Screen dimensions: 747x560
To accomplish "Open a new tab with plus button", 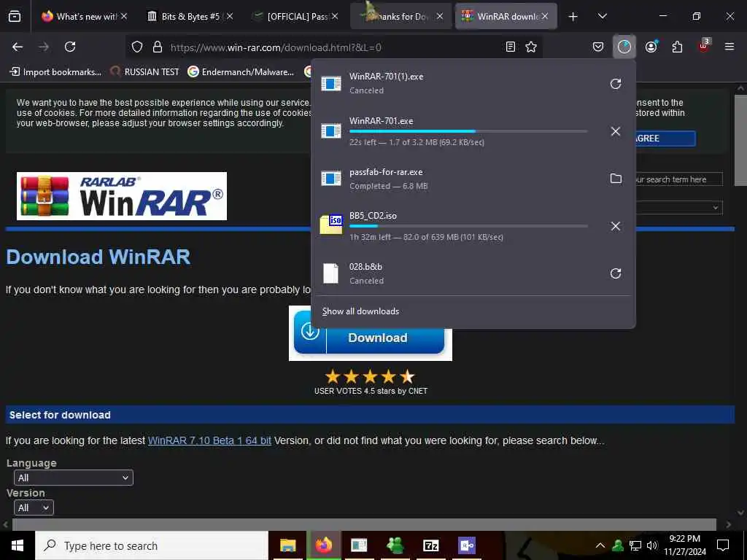I will (573, 17).
